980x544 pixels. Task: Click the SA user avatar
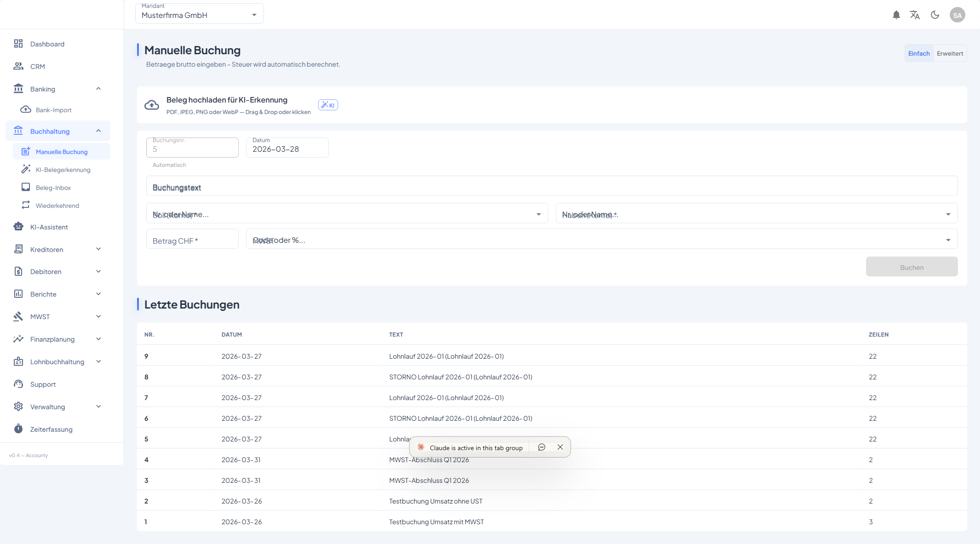click(x=957, y=15)
